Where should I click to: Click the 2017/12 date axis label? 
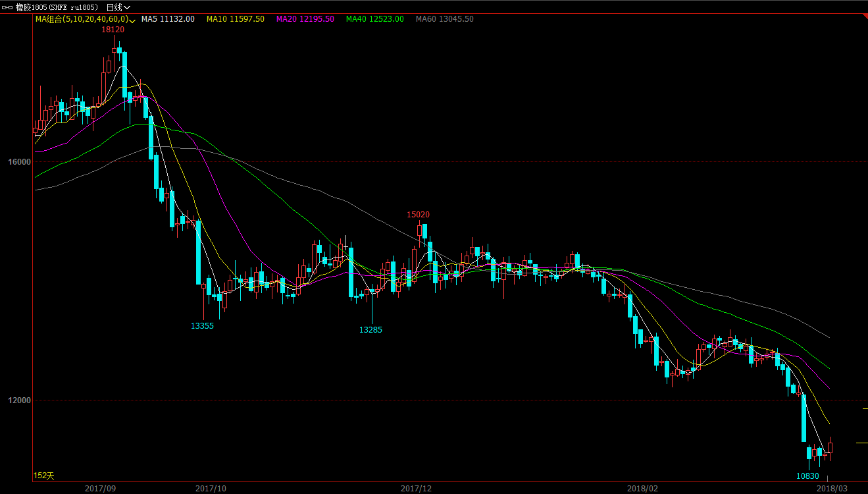417,488
